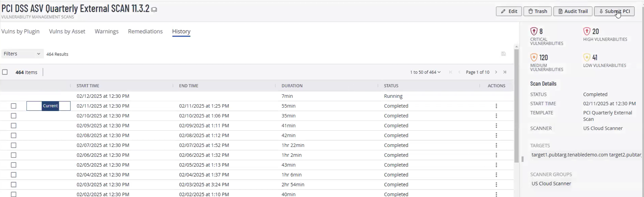
Task: Open actions menu for 02/04/2025 scan
Action: click(496, 175)
